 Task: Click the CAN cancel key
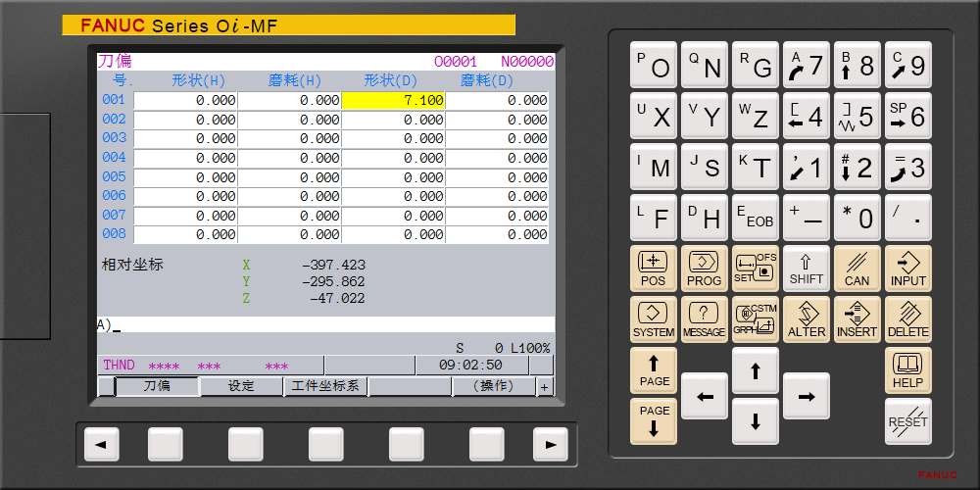pos(857,269)
